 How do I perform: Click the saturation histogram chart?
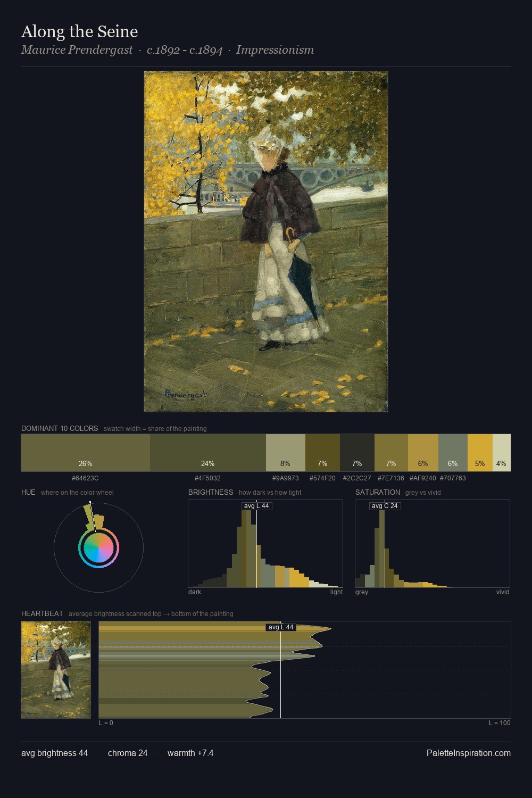[x=433, y=544]
